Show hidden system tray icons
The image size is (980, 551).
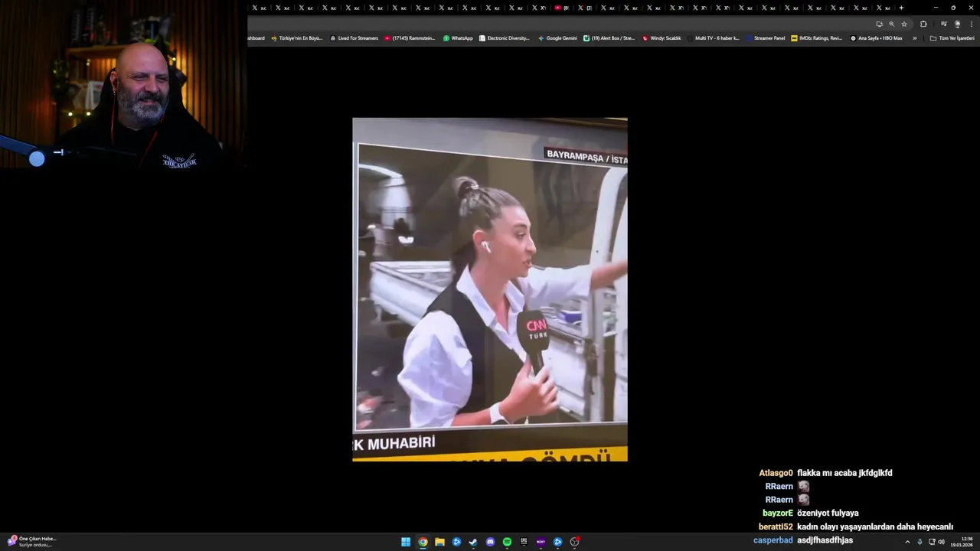907,542
